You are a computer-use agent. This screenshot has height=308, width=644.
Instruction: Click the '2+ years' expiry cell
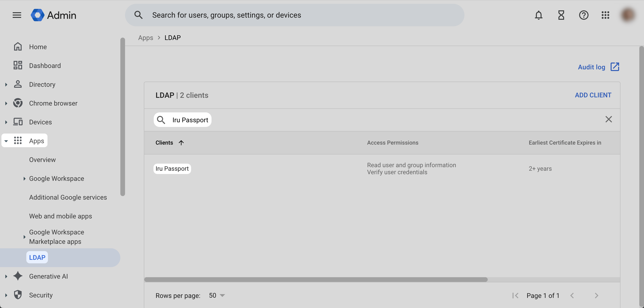point(540,169)
